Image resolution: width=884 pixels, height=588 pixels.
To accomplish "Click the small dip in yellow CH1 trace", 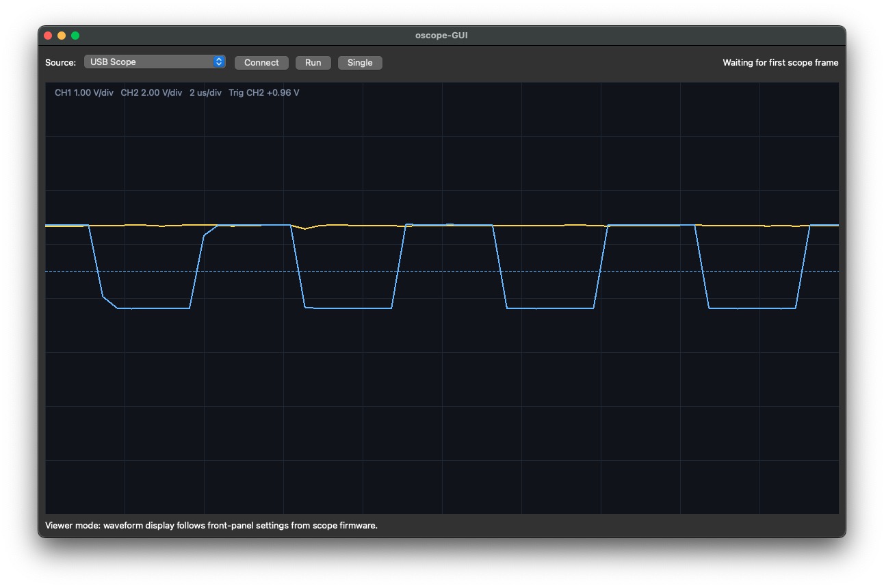I will coord(305,228).
